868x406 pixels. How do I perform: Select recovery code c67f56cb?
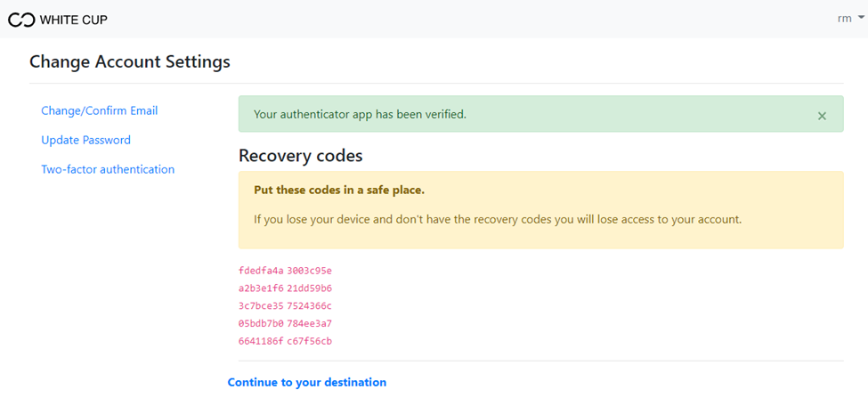[310, 341]
